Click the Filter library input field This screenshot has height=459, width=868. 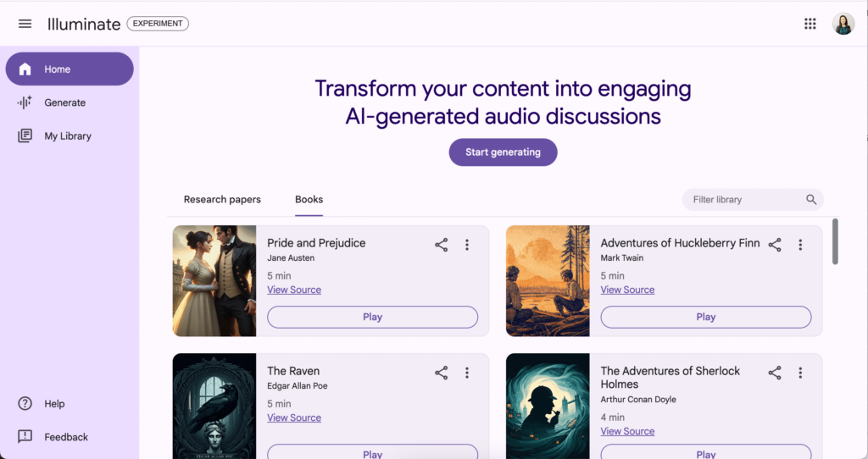[753, 200]
